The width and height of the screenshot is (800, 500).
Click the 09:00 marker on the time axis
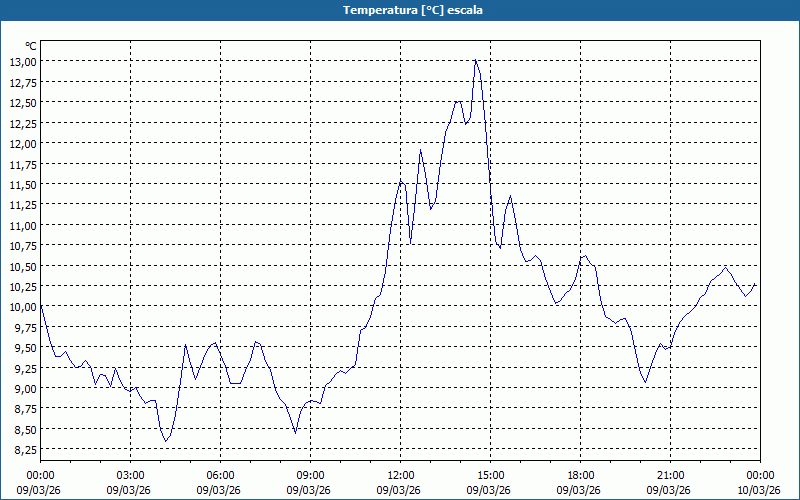point(310,475)
